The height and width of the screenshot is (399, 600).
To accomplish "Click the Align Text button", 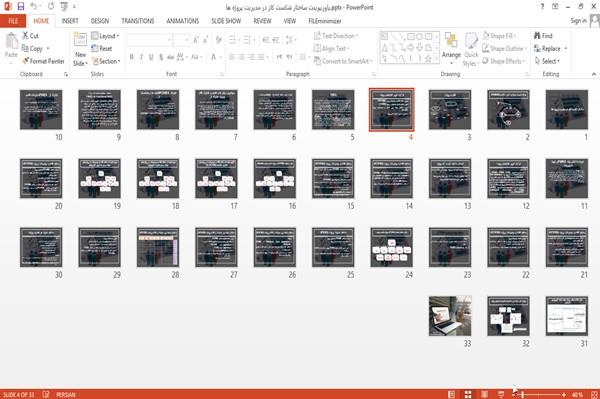I will [x=332, y=48].
